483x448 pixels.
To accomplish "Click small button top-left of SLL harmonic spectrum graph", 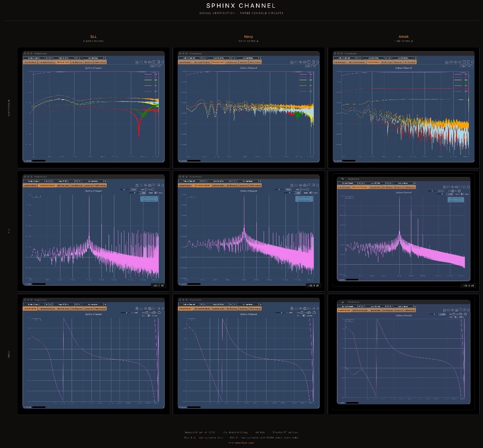I will coord(36,196).
